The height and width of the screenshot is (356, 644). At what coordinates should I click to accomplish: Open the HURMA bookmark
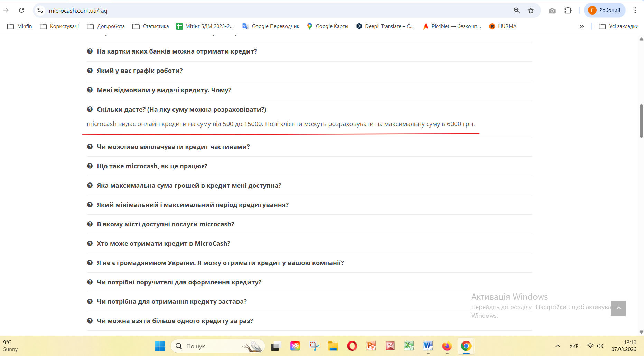click(x=503, y=26)
